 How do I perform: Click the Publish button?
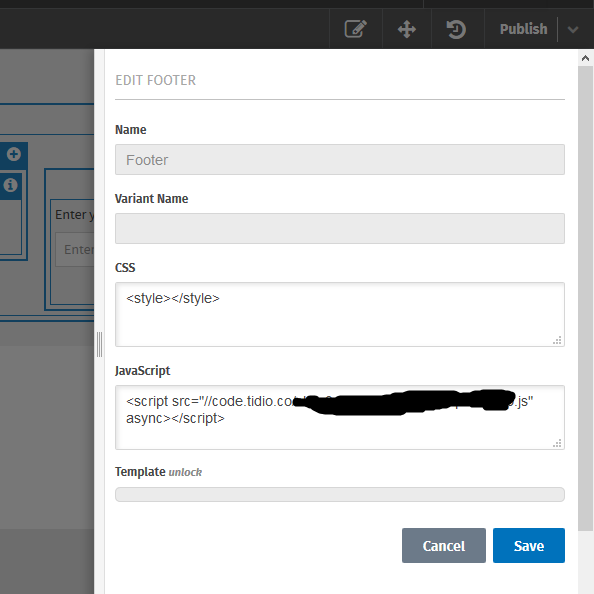tap(523, 29)
